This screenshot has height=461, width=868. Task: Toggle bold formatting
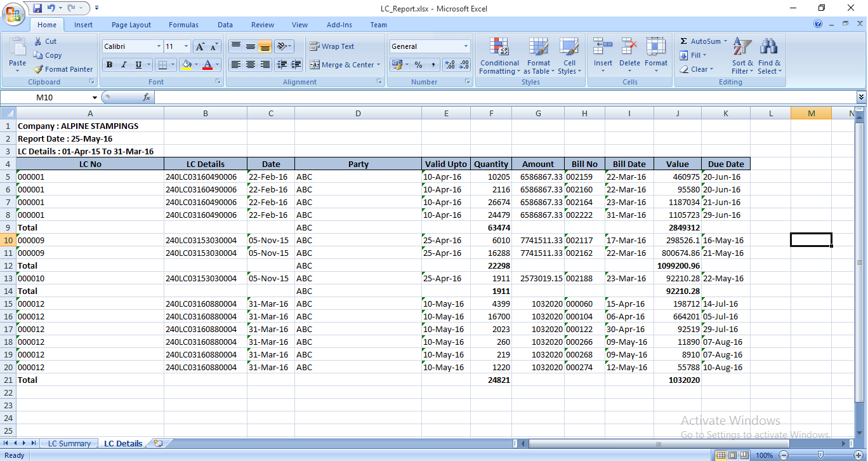tap(109, 65)
